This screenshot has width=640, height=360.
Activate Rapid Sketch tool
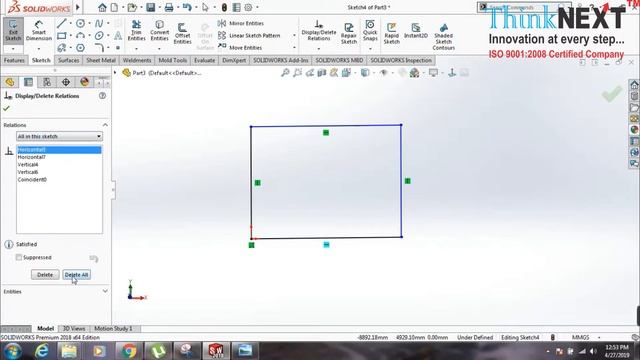(x=391, y=33)
